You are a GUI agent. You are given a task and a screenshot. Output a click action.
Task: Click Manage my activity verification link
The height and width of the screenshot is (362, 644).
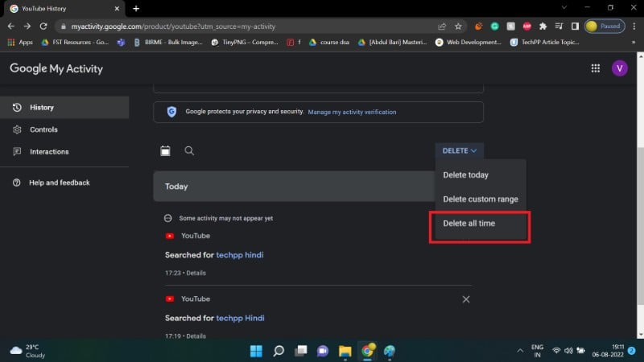click(x=352, y=112)
